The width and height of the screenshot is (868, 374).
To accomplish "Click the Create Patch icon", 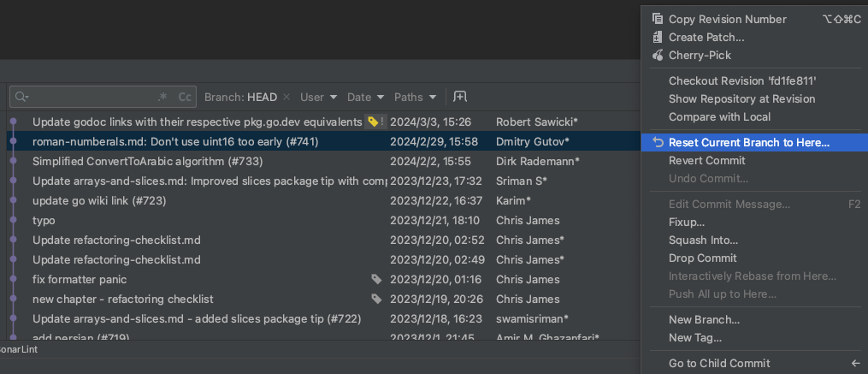I will coord(658,37).
